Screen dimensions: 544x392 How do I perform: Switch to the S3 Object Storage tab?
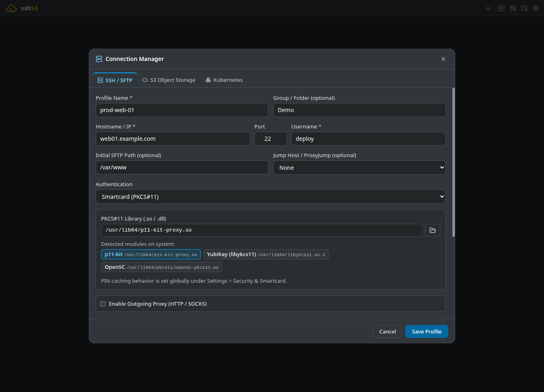pos(169,80)
